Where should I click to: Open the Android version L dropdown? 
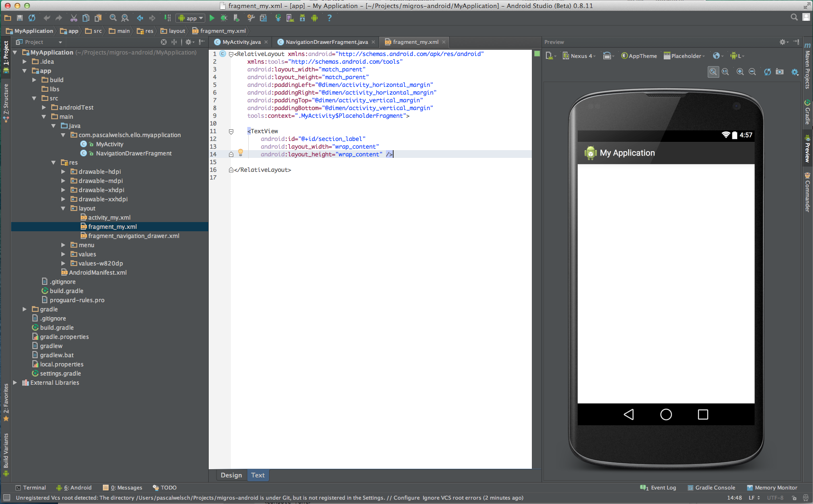tap(737, 56)
